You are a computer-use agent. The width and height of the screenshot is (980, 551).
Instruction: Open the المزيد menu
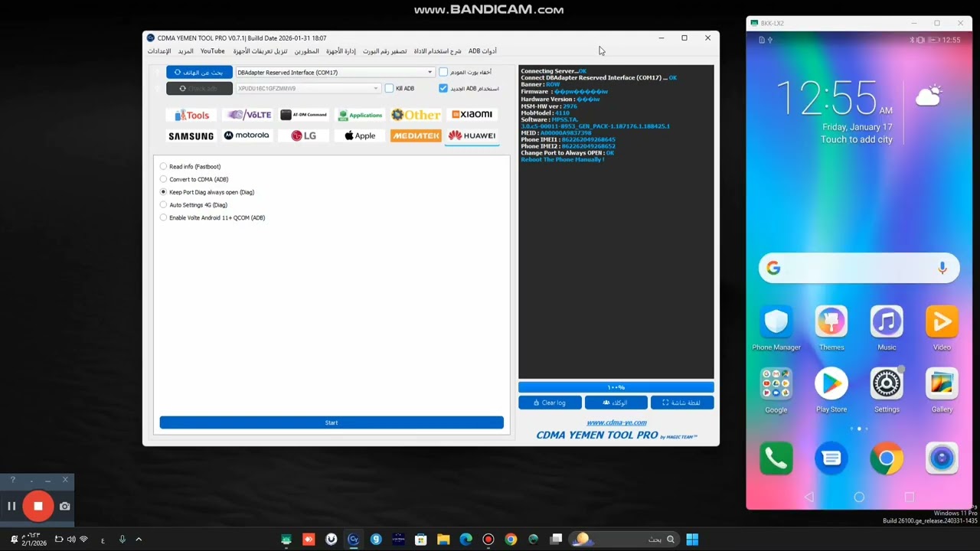click(x=185, y=51)
